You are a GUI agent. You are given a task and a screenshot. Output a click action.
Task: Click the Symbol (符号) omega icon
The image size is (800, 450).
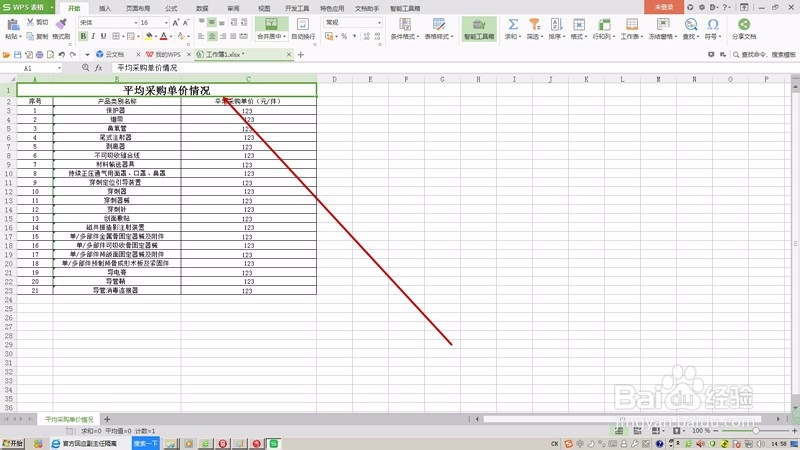point(713,24)
